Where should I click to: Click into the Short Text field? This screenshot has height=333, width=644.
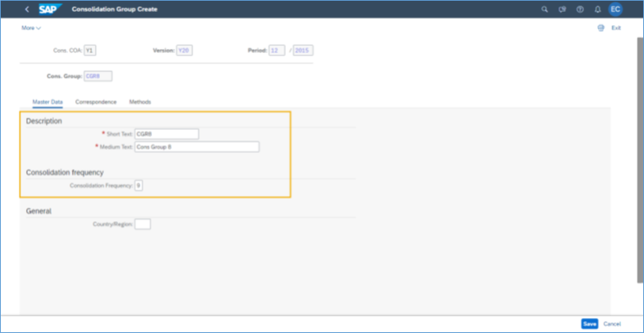pyautogui.click(x=166, y=134)
